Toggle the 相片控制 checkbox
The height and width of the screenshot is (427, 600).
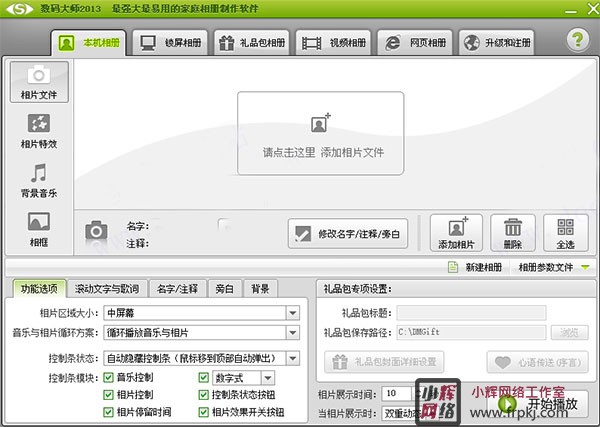(108, 394)
